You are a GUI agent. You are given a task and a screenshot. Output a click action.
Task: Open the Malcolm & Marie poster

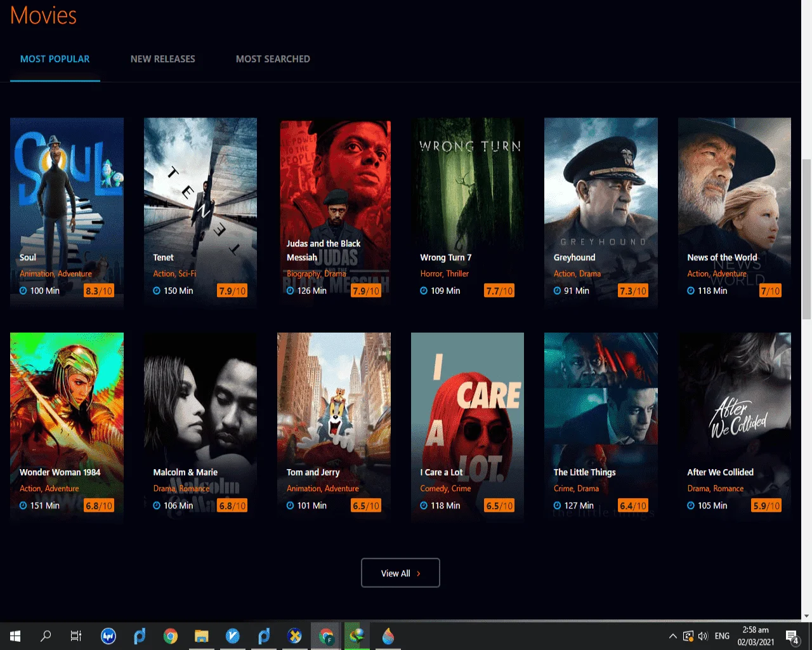tap(200, 427)
